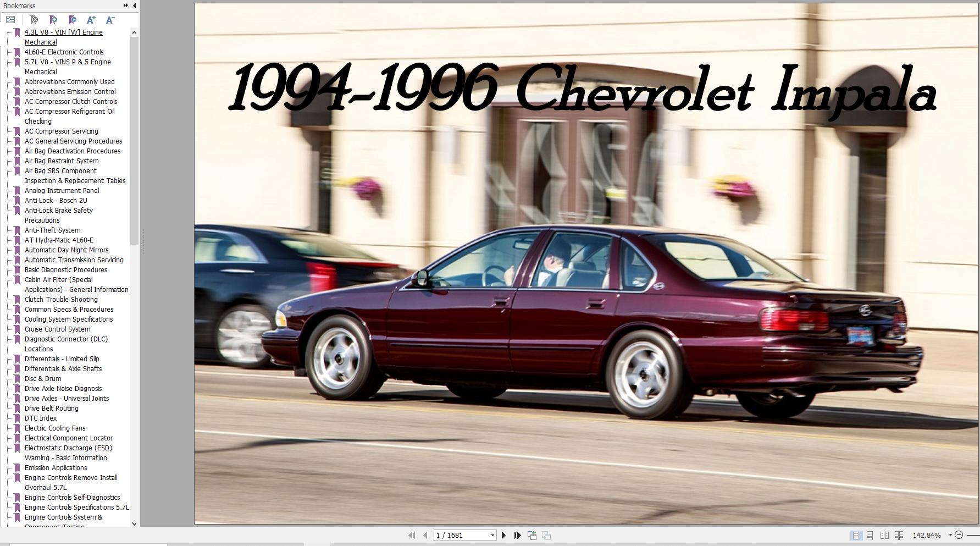Select AT Hydra-Matic 4L60-E bookmark
The width and height of the screenshot is (980, 546).
click(59, 240)
